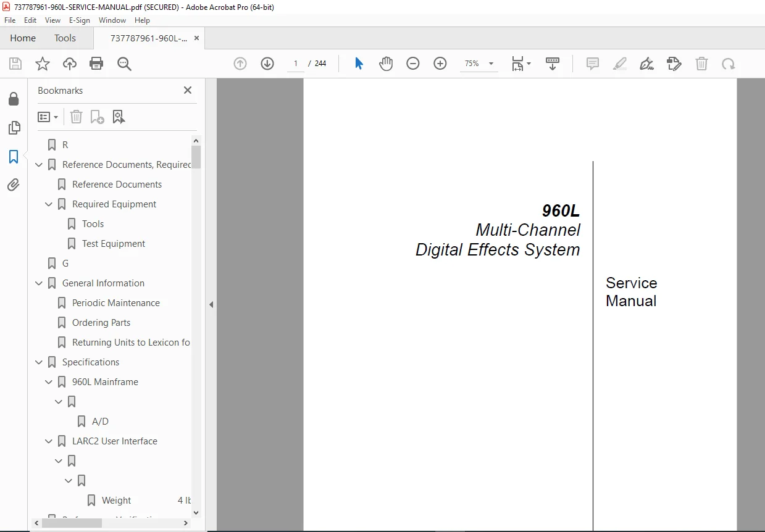Open the View menu

point(53,20)
